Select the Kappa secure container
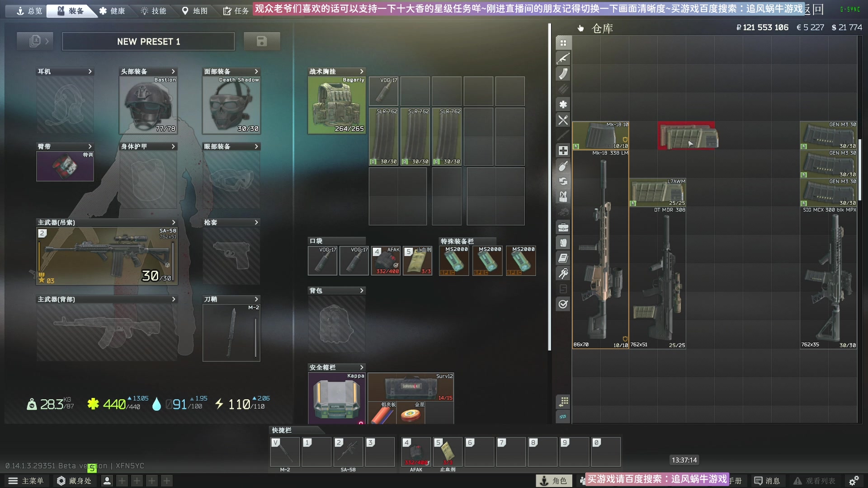The height and width of the screenshot is (488, 868). (337, 398)
